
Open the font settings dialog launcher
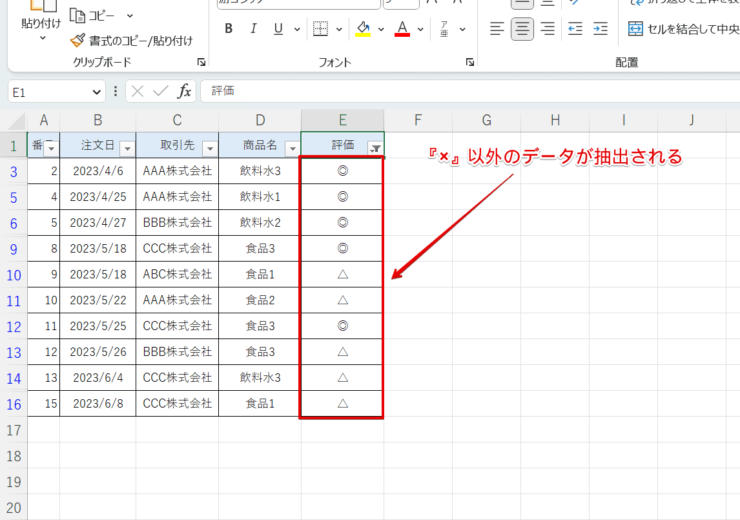tap(469, 62)
